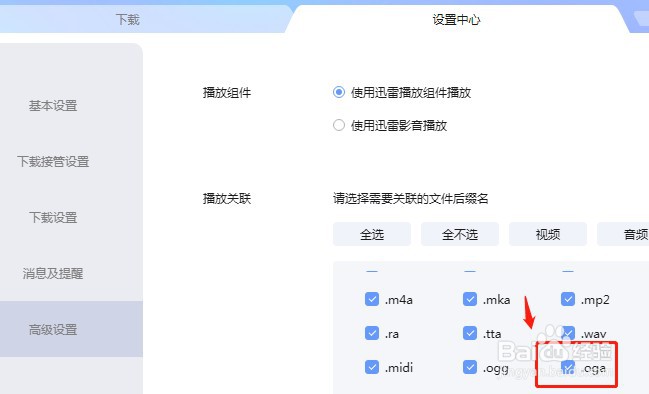Toggle the .tta checkbox
Image resolution: width=649 pixels, height=394 pixels.
point(470,333)
